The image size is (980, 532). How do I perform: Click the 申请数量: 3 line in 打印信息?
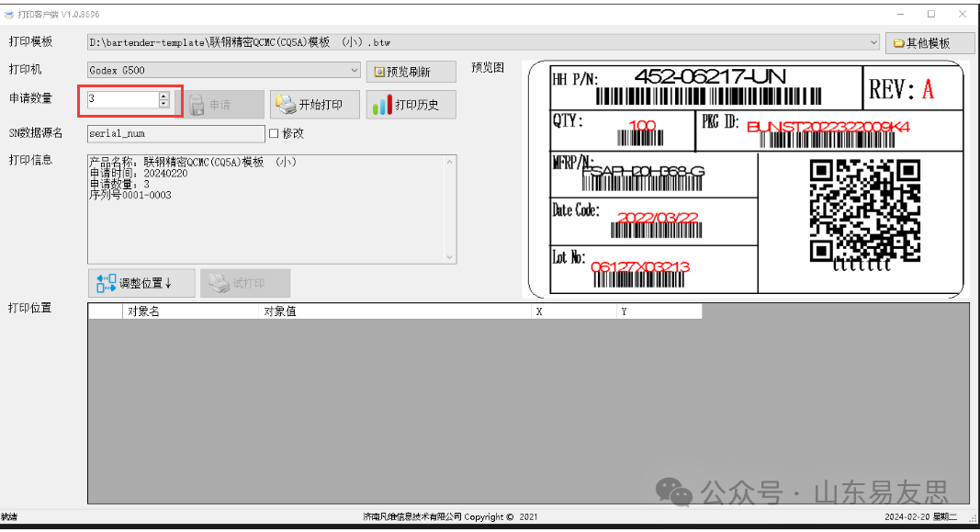pyautogui.click(x=119, y=185)
